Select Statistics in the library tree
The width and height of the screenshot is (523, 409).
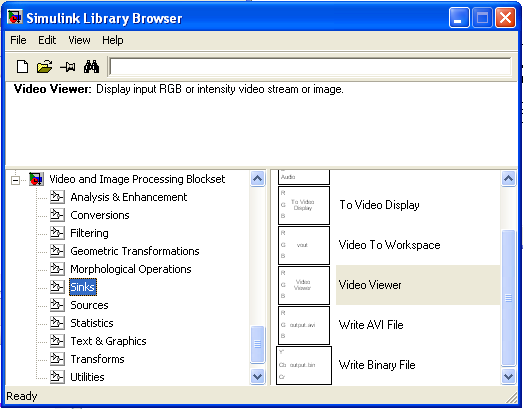(92, 323)
